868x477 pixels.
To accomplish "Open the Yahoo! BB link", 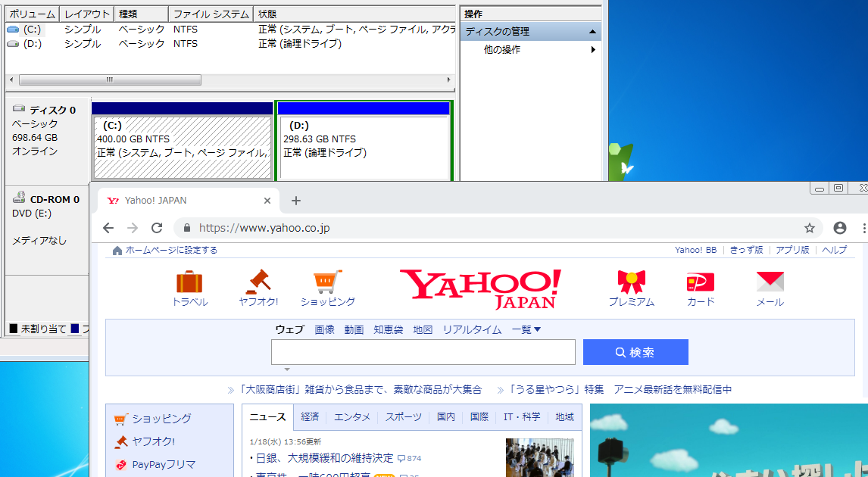I will [696, 250].
